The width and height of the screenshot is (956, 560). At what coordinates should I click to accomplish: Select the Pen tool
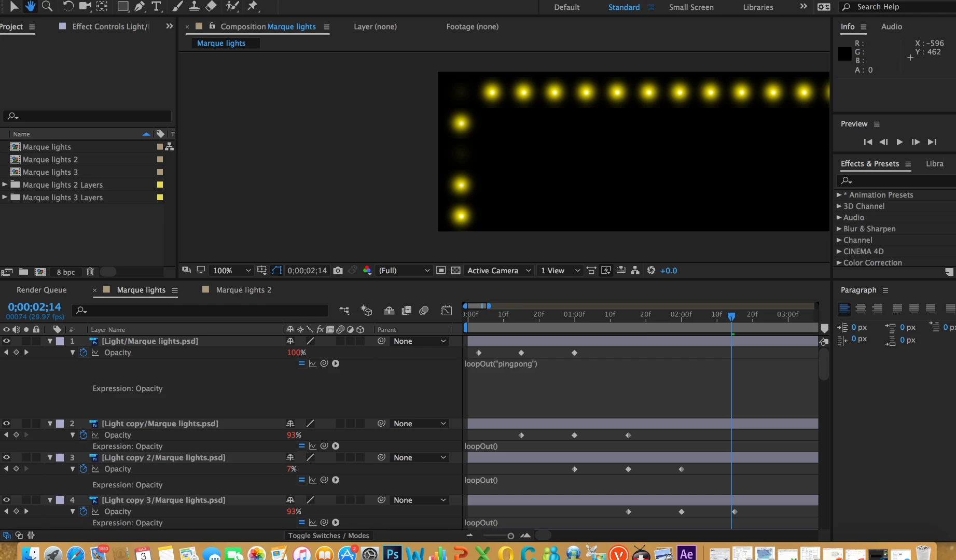140,6
